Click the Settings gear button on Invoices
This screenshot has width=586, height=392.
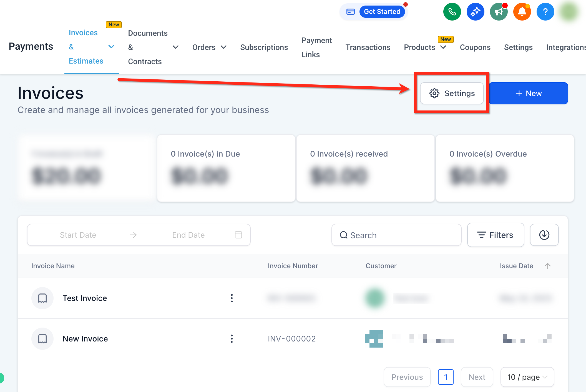[452, 93]
